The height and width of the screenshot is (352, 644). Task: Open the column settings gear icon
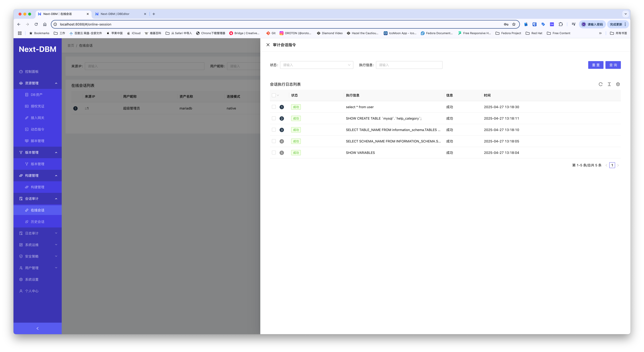[x=618, y=84]
